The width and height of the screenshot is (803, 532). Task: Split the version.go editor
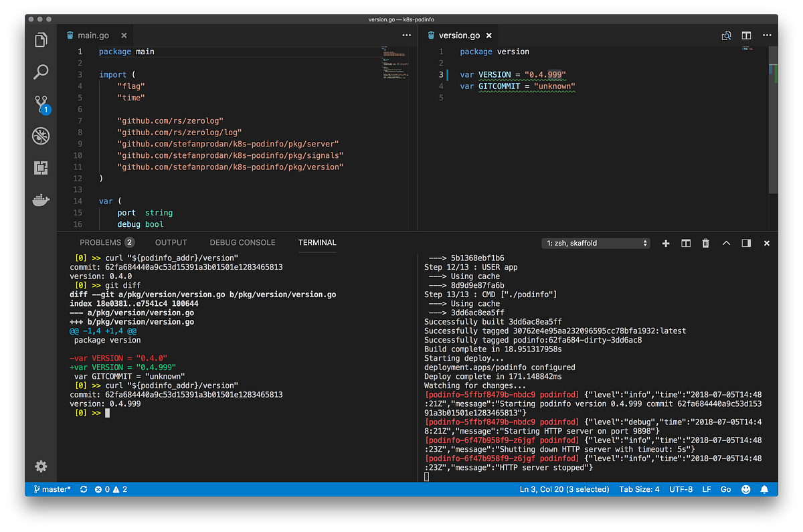[745, 35]
